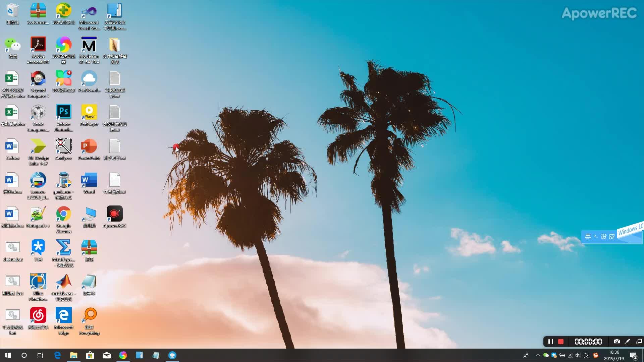644x362 pixels.
Task: Open the annotation pen tool
Action: [x=628, y=342]
